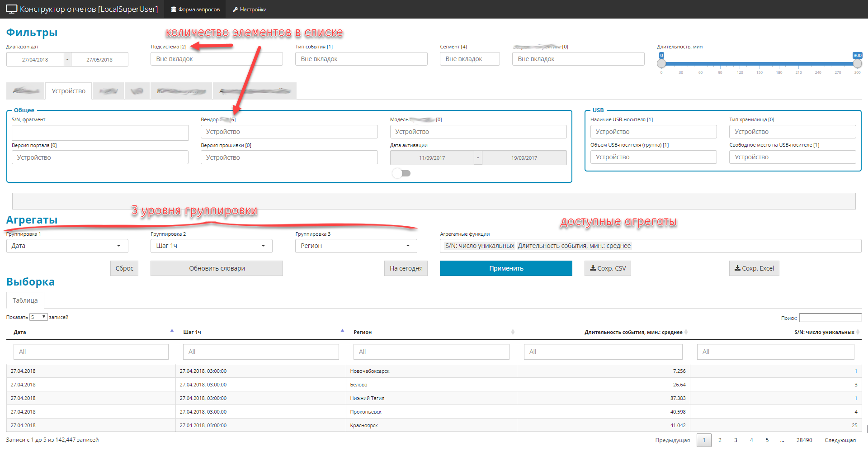Open the Версия прошивки [0] selection field
The height and width of the screenshot is (457, 868).
point(289,157)
